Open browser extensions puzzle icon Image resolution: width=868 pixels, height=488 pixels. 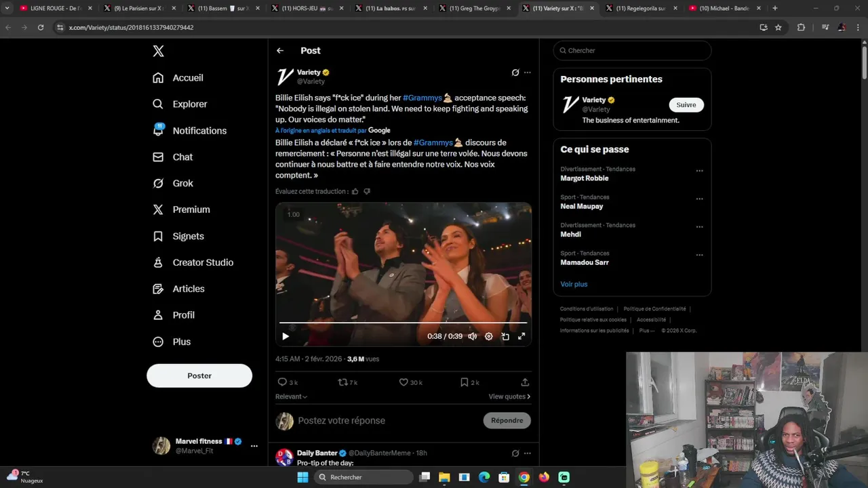click(x=801, y=27)
